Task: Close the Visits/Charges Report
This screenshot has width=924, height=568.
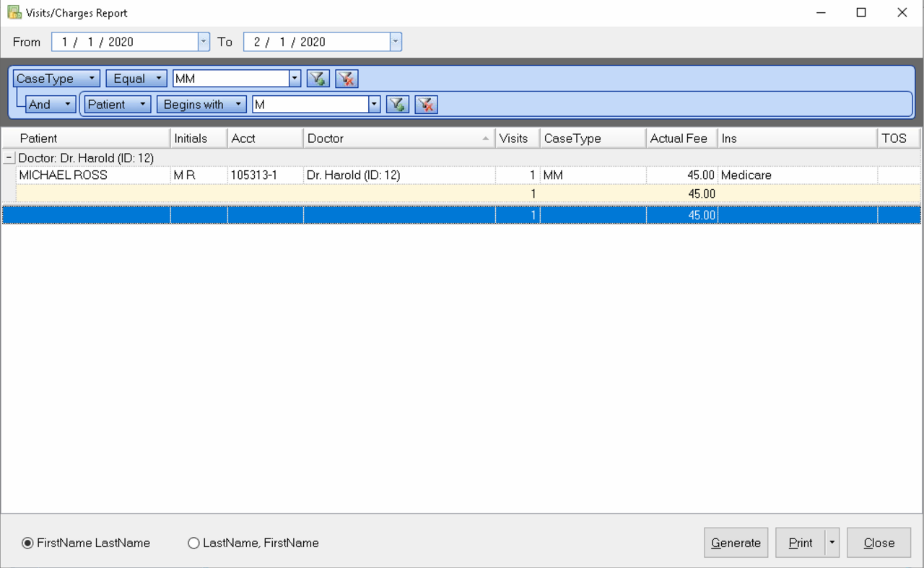Action: tap(879, 542)
